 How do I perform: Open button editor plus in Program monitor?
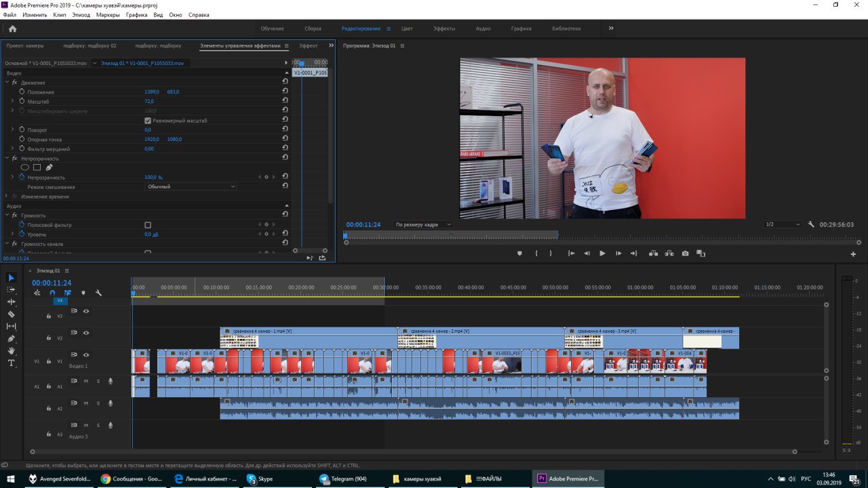pos(853,254)
